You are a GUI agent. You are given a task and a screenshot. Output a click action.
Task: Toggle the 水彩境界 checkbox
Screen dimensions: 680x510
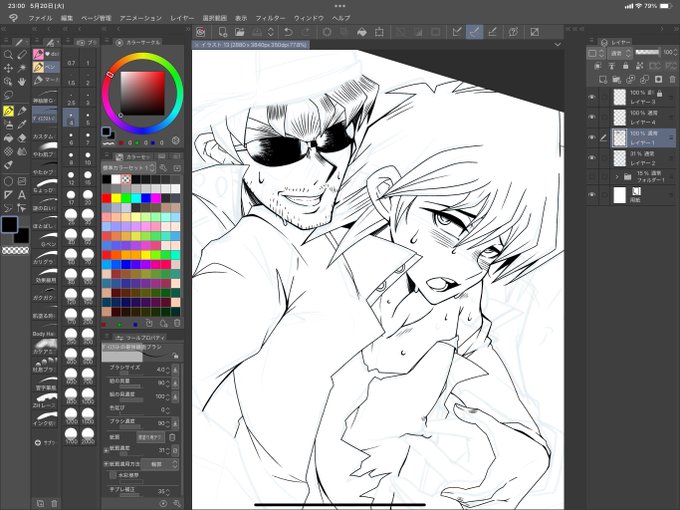coord(113,475)
